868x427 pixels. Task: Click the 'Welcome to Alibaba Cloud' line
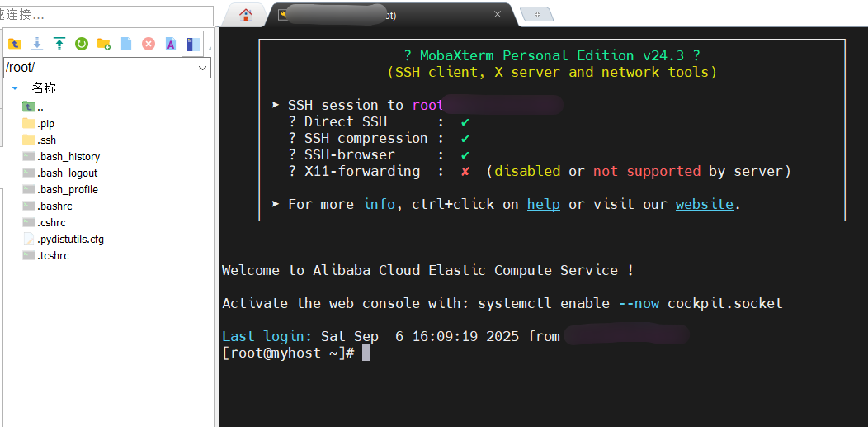428,271
